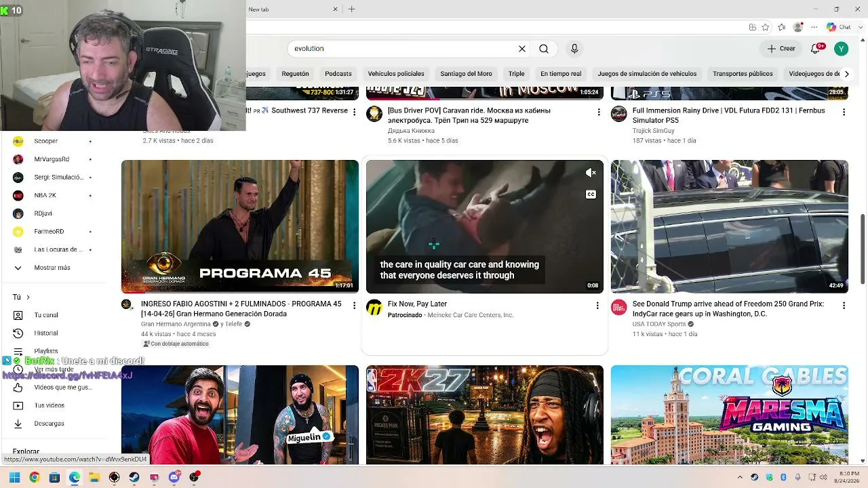868x488 pixels.
Task: Open the Gran Hermano Programa 45 thumbnail
Action: point(240,226)
